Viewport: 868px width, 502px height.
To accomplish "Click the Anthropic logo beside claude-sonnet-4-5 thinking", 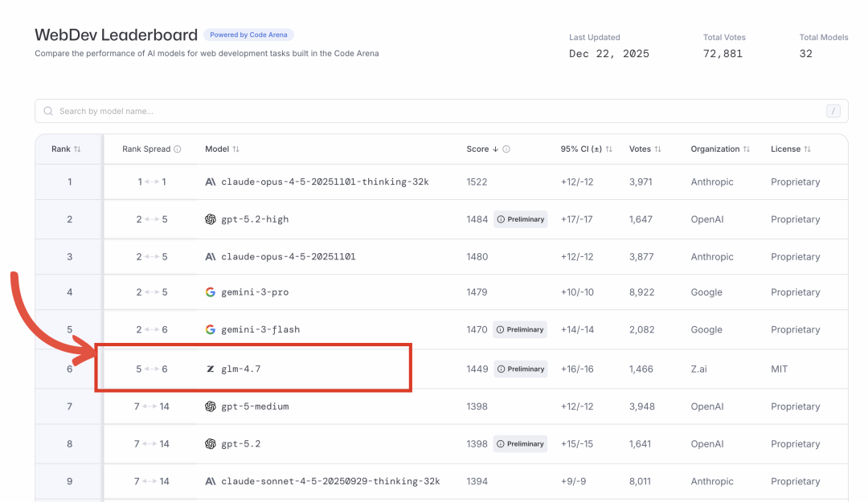I will point(211,482).
